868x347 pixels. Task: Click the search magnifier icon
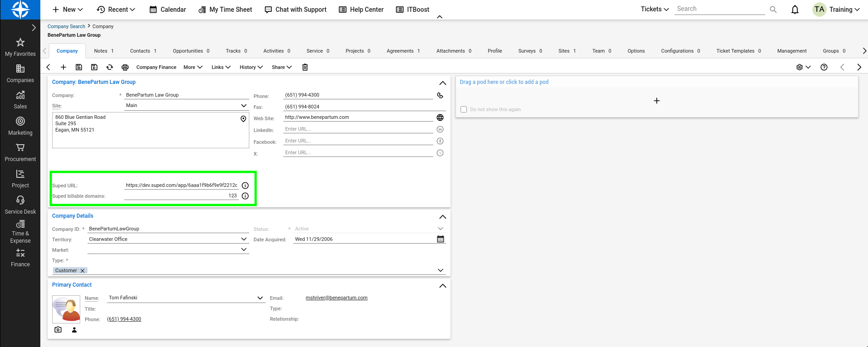pyautogui.click(x=773, y=10)
